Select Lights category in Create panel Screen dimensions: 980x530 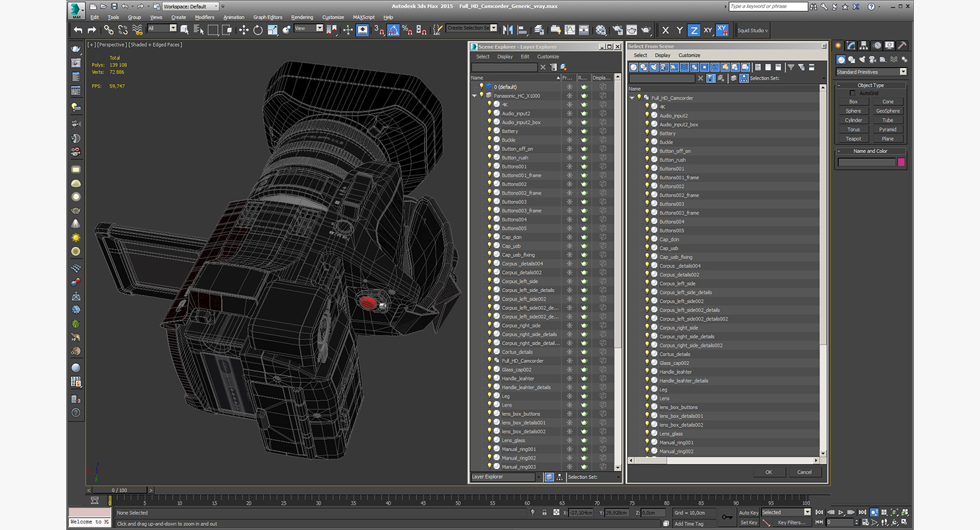(862, 60)
